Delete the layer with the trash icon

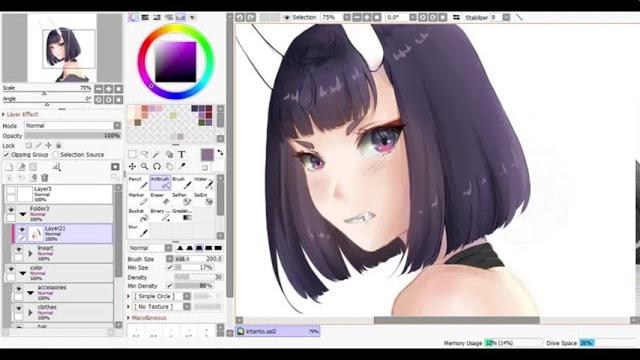point(45,178)
